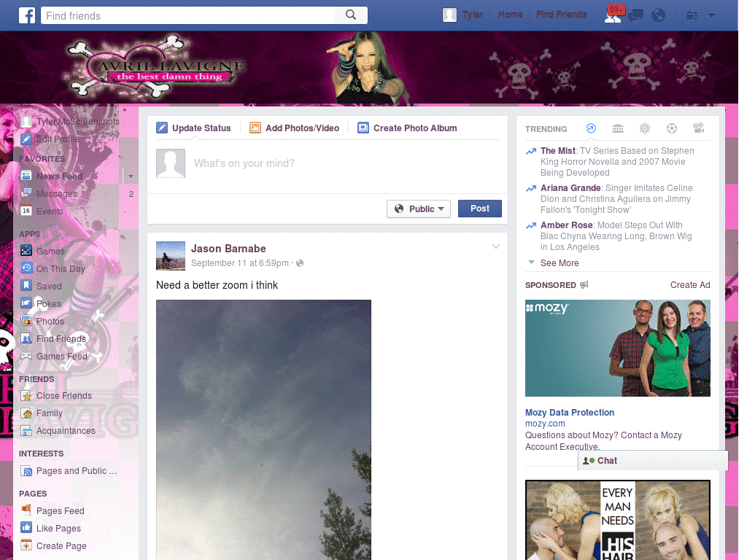Expand trending topics with See More
The image size is (747, 560).
pos(558,262)
